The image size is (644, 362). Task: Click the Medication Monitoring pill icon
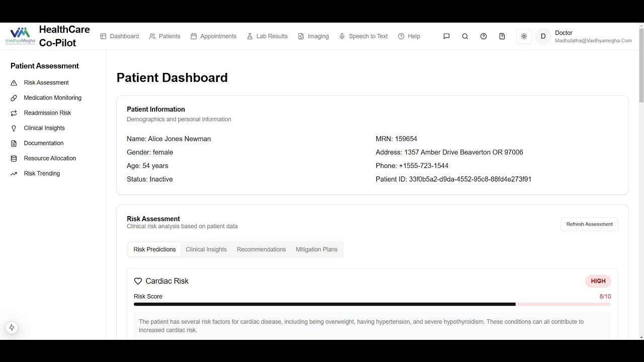click(x=14, y=98)
